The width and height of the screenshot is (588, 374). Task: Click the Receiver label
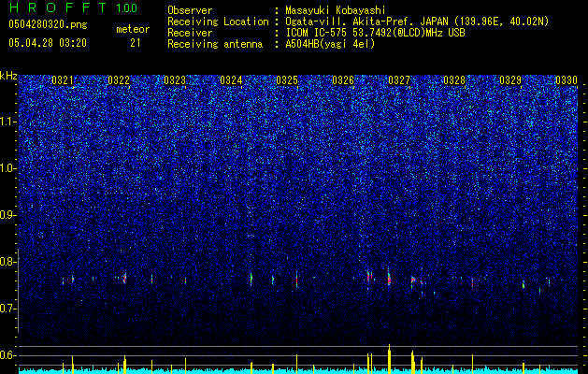pos(190,33)
